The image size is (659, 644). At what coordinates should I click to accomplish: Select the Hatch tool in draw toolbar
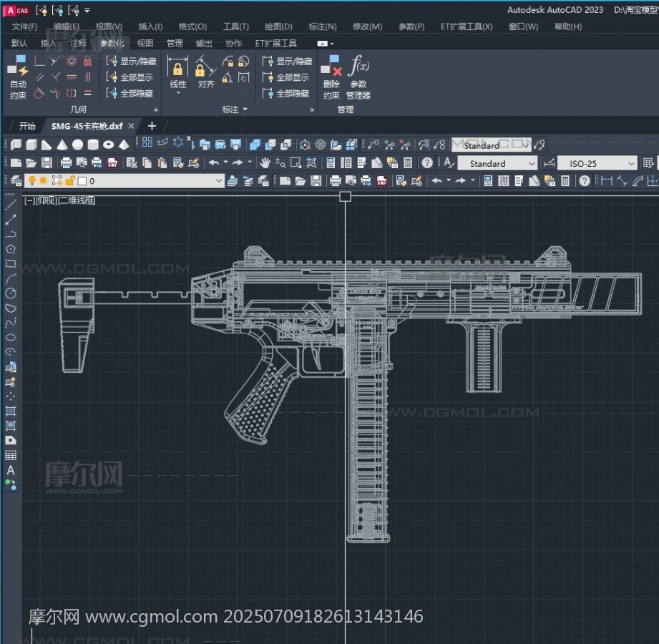point(11,411)
